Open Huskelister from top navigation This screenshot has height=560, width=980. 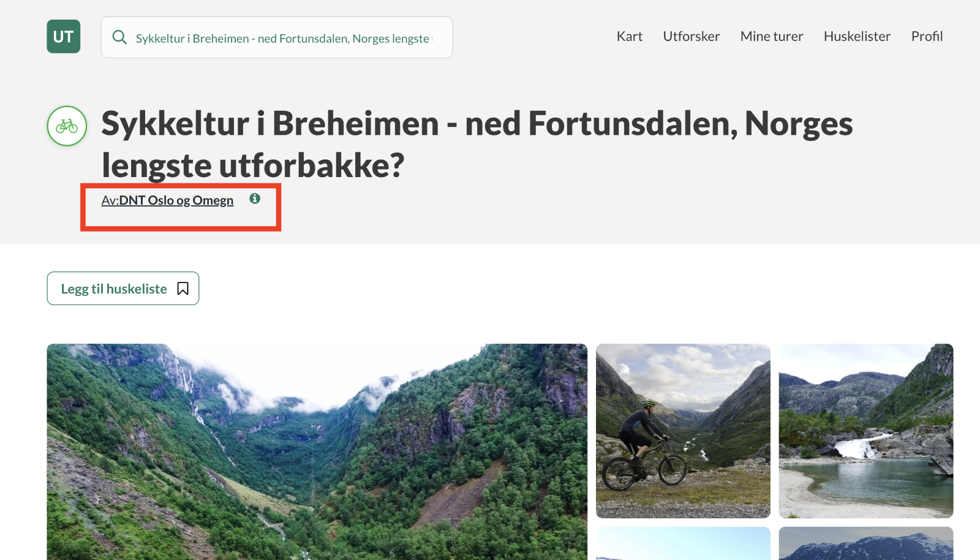tap(857, 37)
